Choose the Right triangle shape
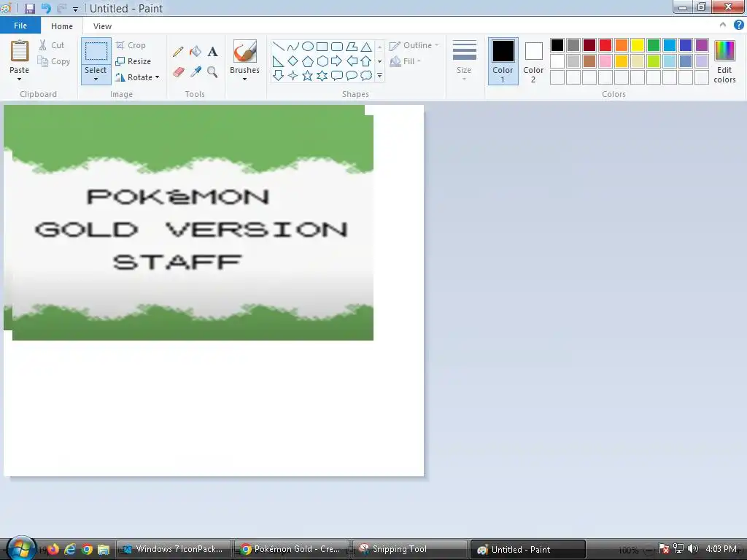The width and height of the screenshot is (747, 560). [279, 61]
